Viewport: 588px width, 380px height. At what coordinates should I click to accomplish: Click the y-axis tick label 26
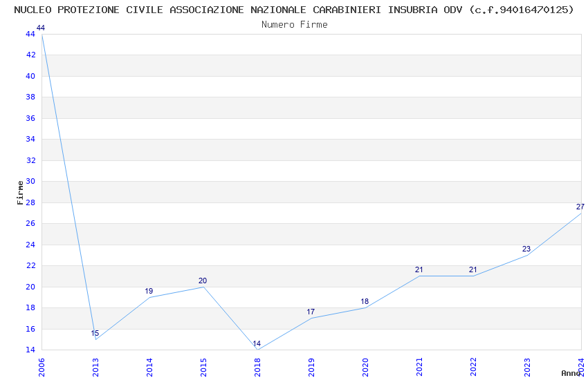click(30, 223)
